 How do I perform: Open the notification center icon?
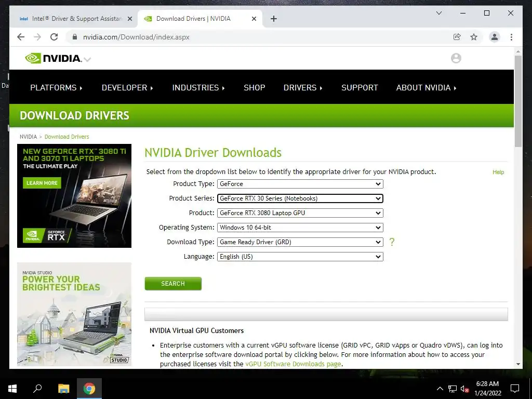coord(515,389)
